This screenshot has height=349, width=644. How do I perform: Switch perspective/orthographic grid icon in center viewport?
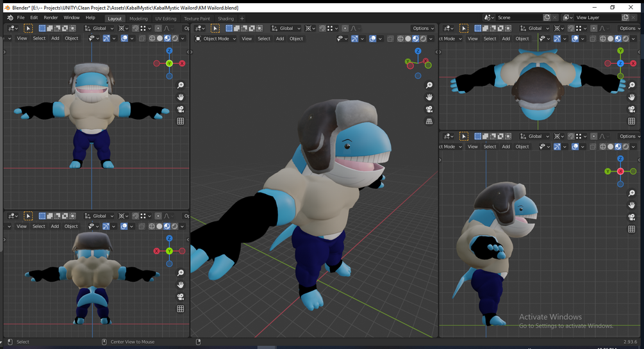429,121
